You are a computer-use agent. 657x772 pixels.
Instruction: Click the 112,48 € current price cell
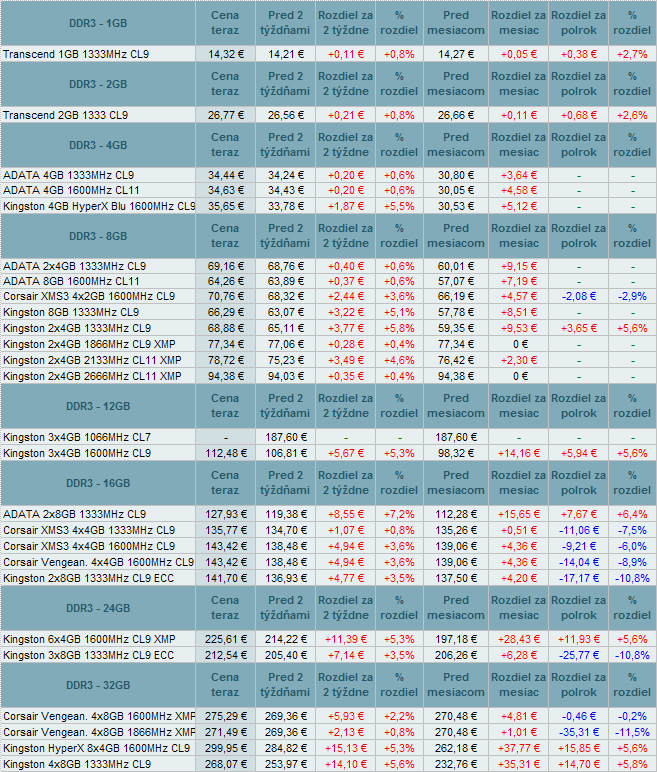tap(226, 453)
